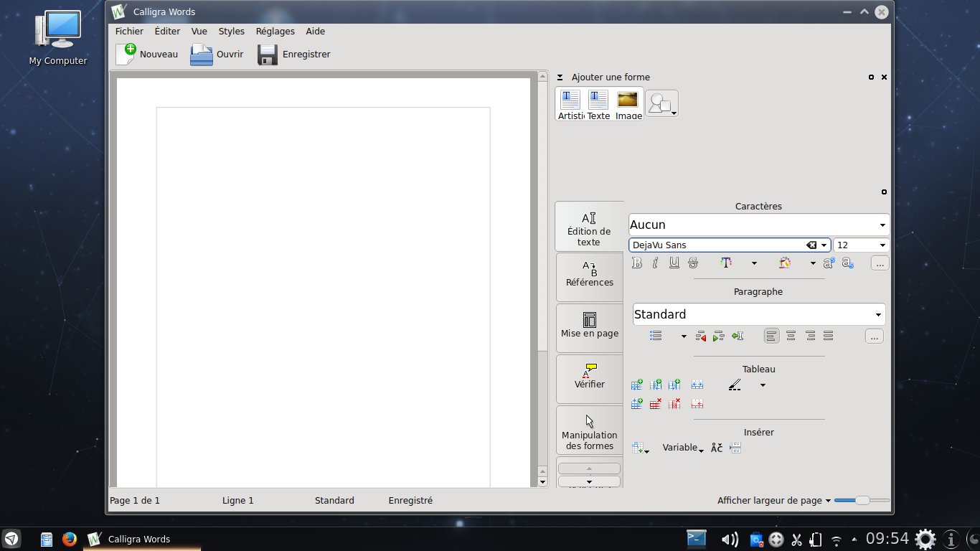Image resolution: width=980 pixels, height=551 pixels.
Task: Toggle underline formatting
Action: (x=674, y=263)
